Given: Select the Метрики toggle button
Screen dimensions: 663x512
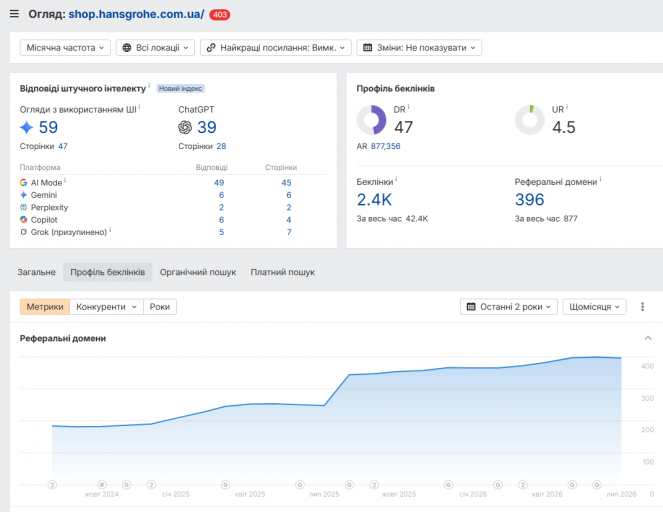Looking at the screenshot, I should point(45,307).
